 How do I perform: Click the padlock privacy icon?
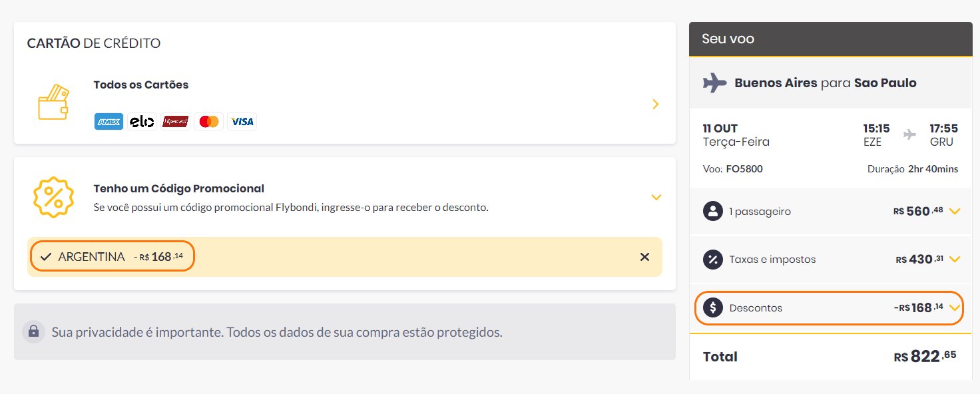click(33, 331)
